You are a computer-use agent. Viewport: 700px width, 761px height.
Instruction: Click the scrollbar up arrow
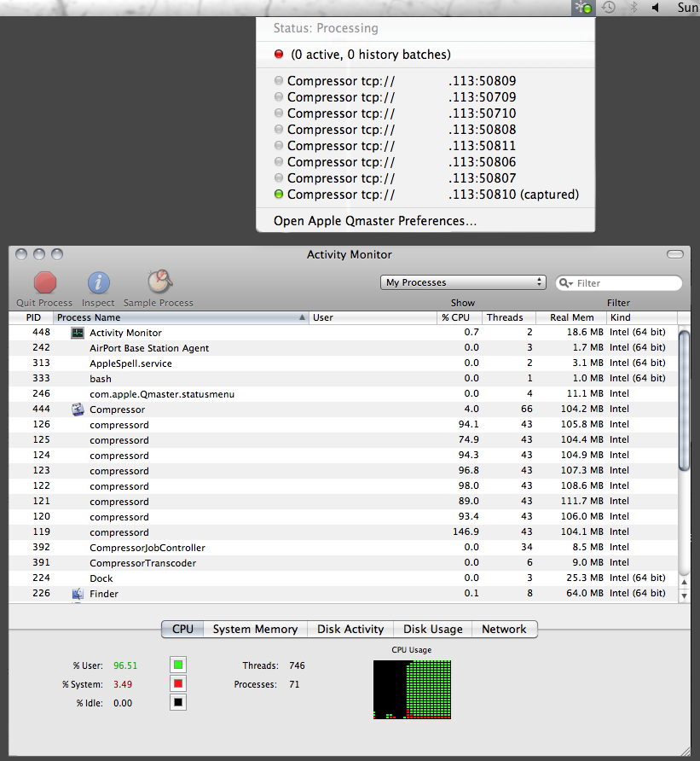(x=684, y=582)
